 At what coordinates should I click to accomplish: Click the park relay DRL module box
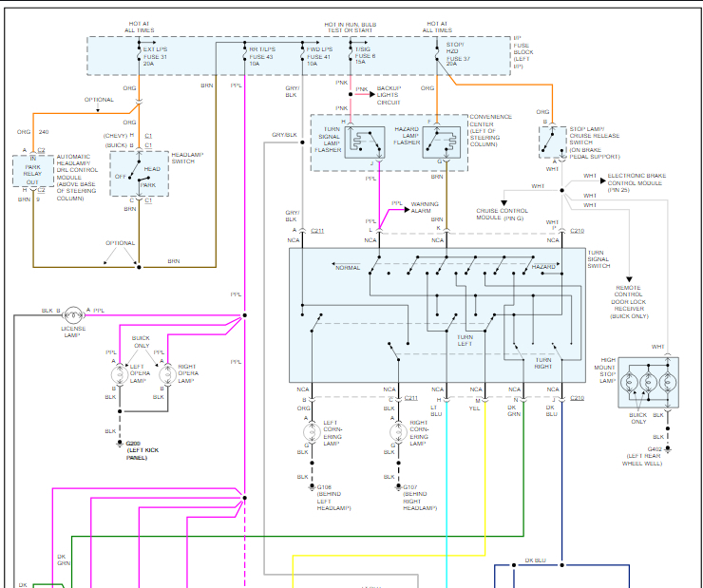coord(33,172)
